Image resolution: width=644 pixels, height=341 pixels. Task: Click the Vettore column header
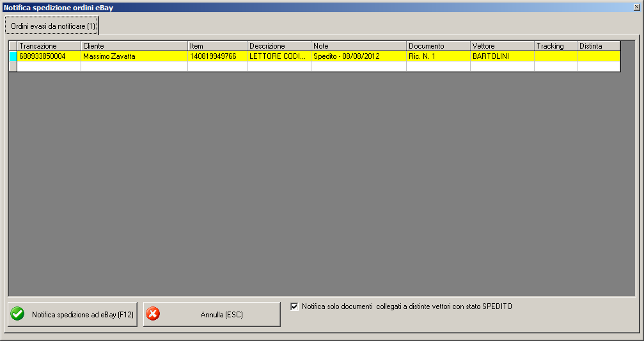pos(502,46)
